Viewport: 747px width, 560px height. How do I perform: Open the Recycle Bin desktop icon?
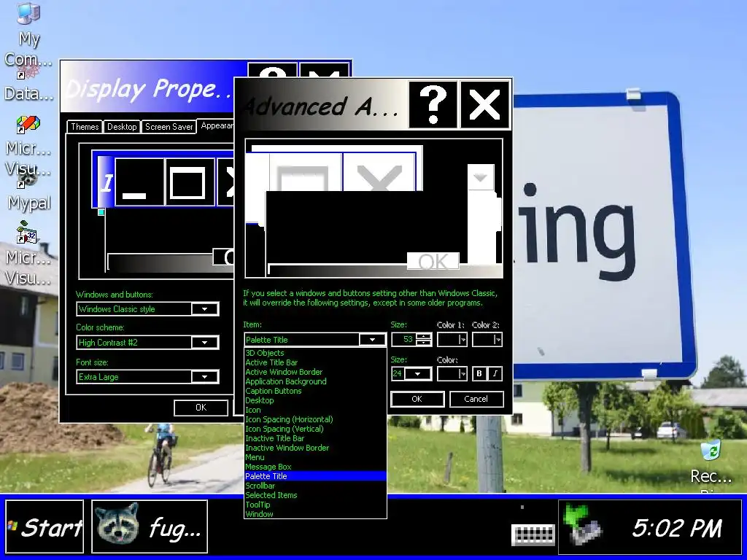pos(711,464)
